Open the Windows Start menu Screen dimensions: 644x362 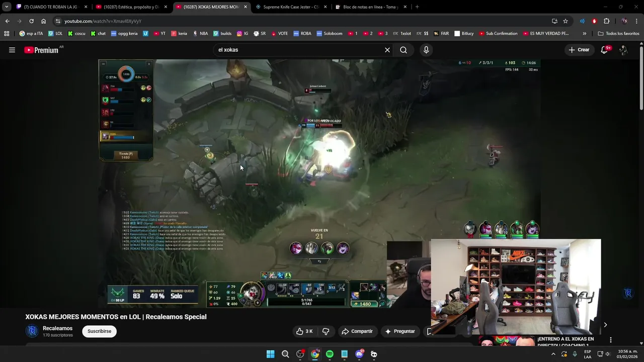coord(270,354)
